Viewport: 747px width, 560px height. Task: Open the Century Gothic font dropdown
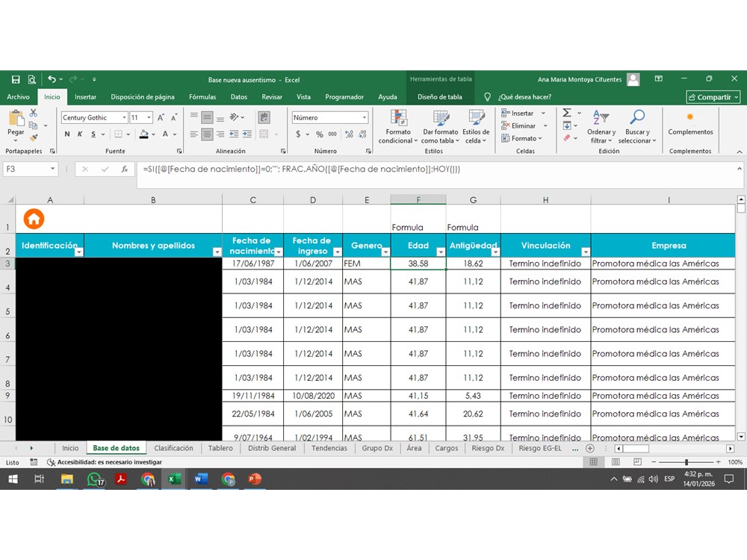tap(124, 118)
